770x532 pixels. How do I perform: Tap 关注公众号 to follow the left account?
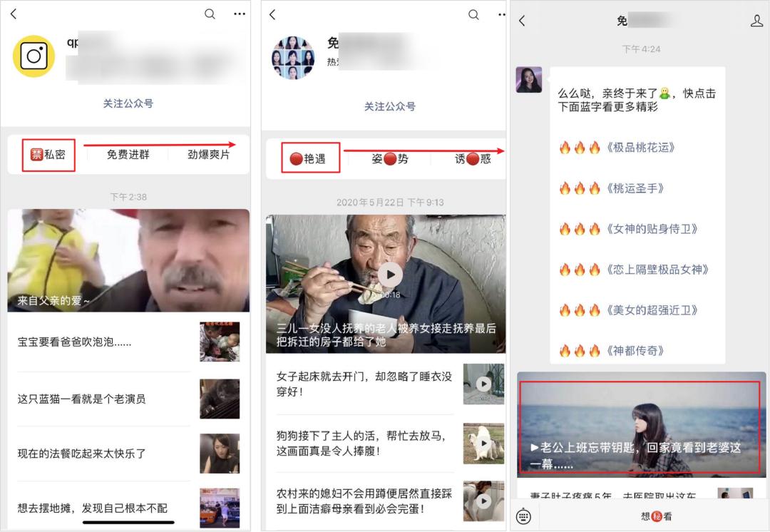coord(128,104)
